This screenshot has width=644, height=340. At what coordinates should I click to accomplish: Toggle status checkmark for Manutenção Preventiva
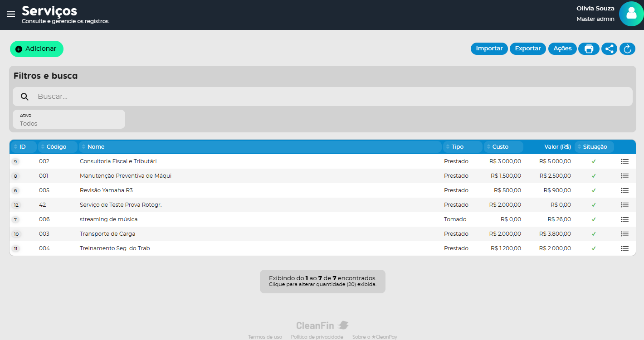(x=594, y=176)
